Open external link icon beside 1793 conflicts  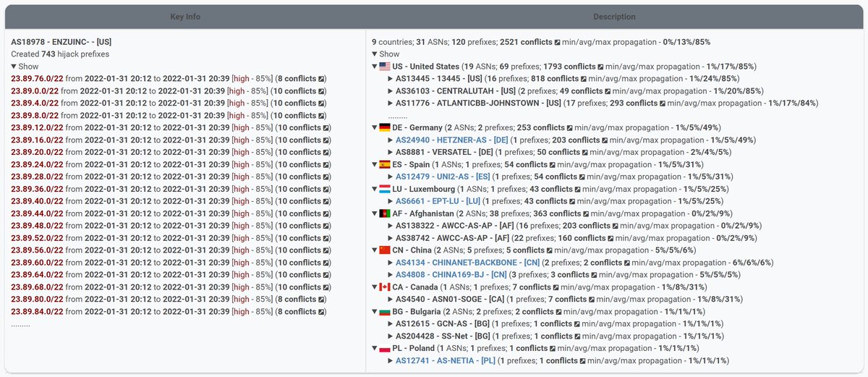tap(599, 67)
